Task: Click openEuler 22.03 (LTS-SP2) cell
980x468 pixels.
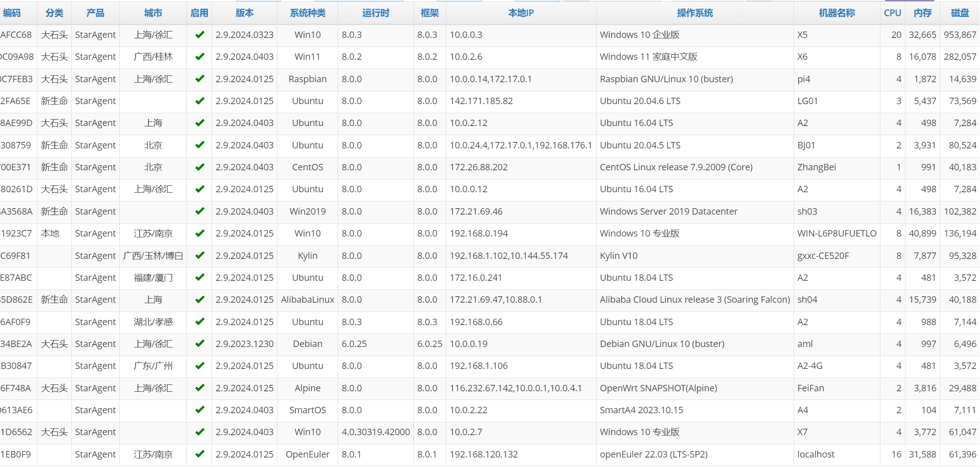Action: [653, 454]
